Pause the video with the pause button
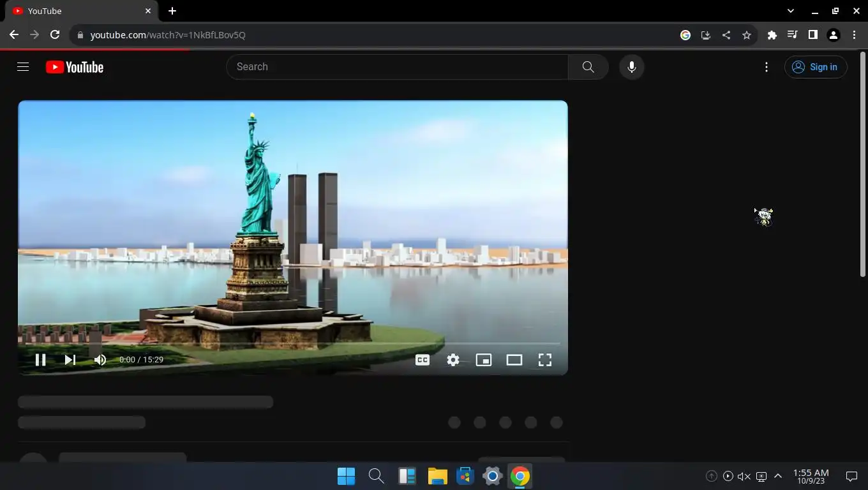868x490 pixels. coord(40,360)
